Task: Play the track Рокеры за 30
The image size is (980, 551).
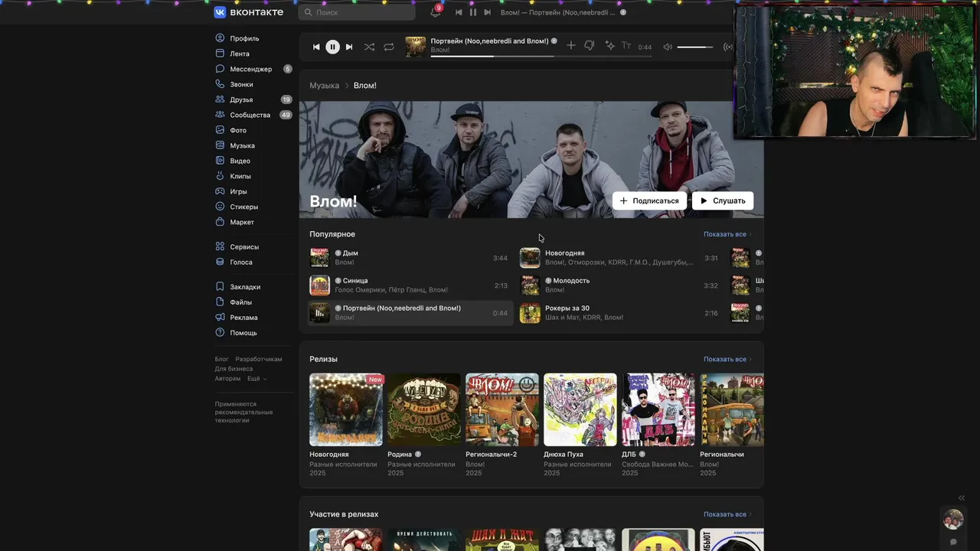Action: tap(619, 313)
